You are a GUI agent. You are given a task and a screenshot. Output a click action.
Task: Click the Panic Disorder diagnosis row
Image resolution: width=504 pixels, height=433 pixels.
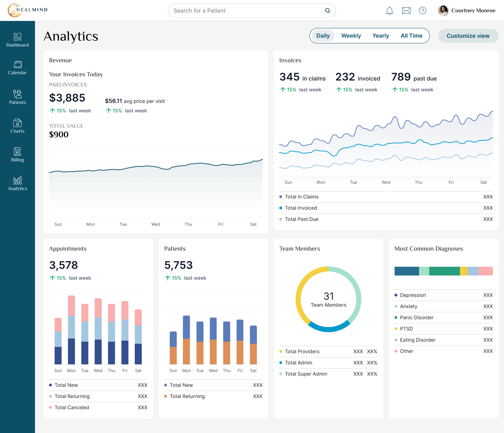(444, 317)
